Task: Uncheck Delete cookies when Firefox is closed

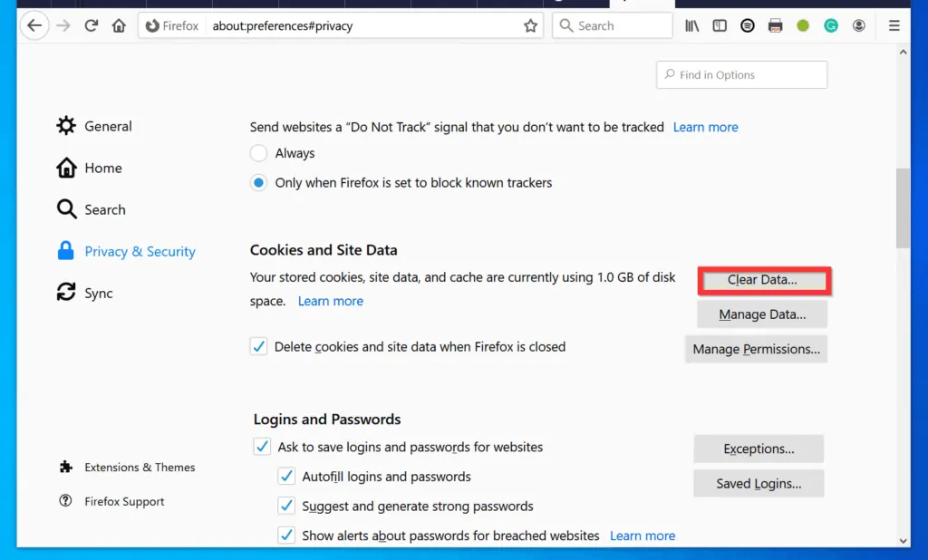Action: (259, 347)
